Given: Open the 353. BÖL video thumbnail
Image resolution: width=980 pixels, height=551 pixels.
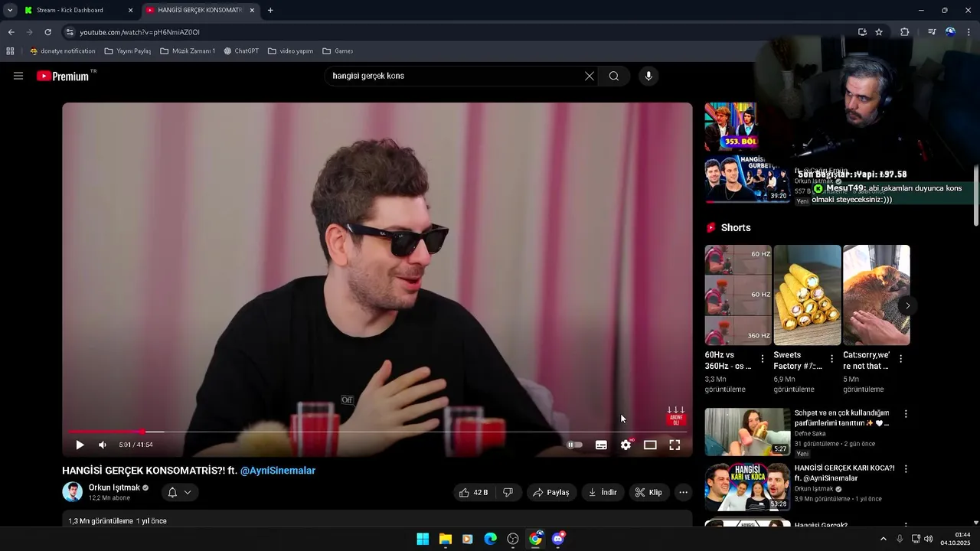Looking at the screenshot, I should (x=731, y=126).
